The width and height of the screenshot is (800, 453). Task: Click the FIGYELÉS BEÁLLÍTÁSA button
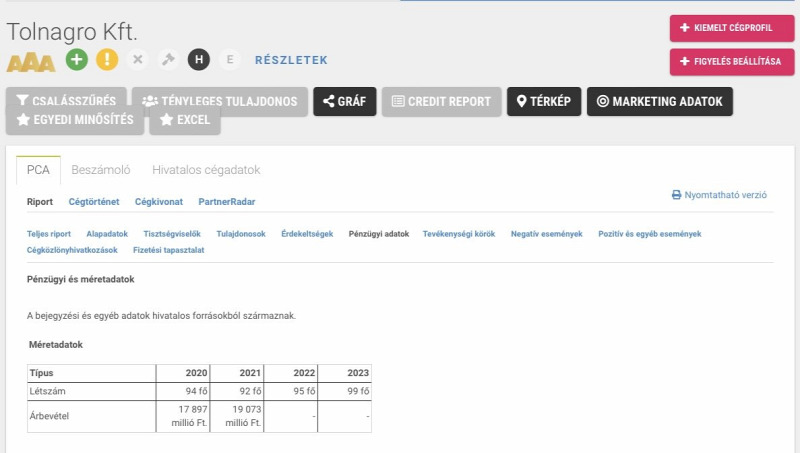732,62
